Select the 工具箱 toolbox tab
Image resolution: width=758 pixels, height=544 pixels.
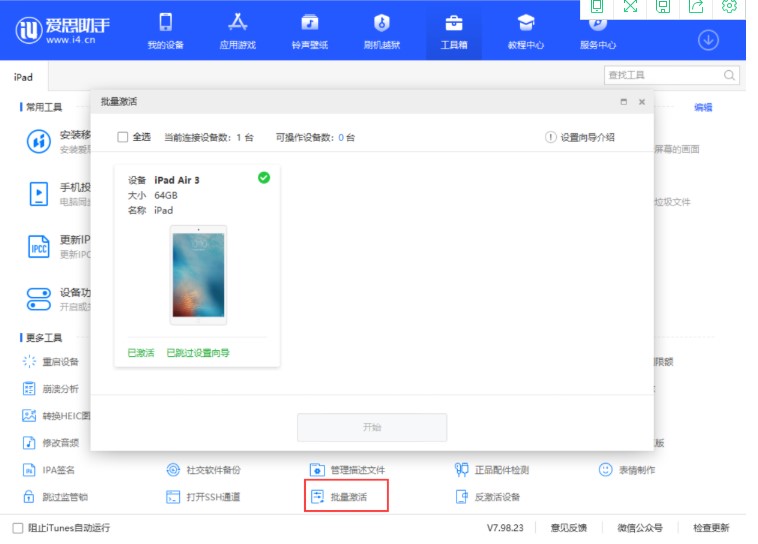[454, 31]
